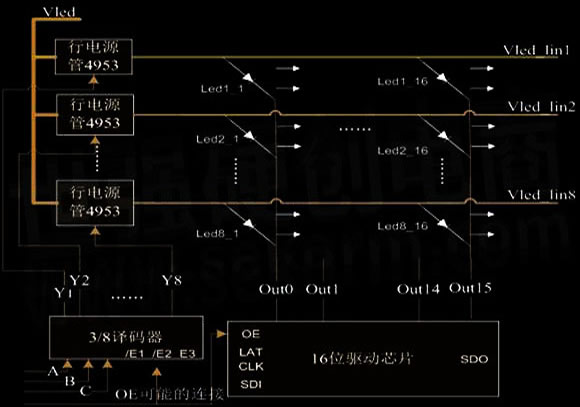Click the Vled supply label
The height and width of the screenshot is (407, 580).
click(x=59, y=12)
